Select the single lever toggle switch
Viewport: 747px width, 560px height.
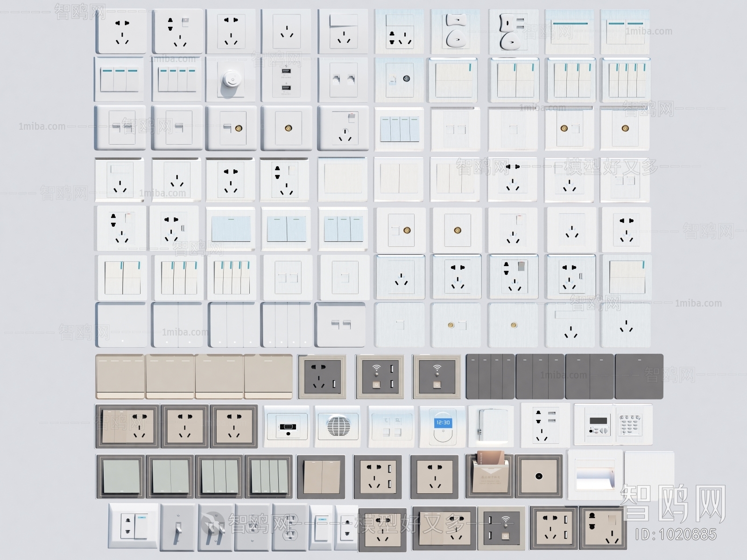[x=177, y=527]
